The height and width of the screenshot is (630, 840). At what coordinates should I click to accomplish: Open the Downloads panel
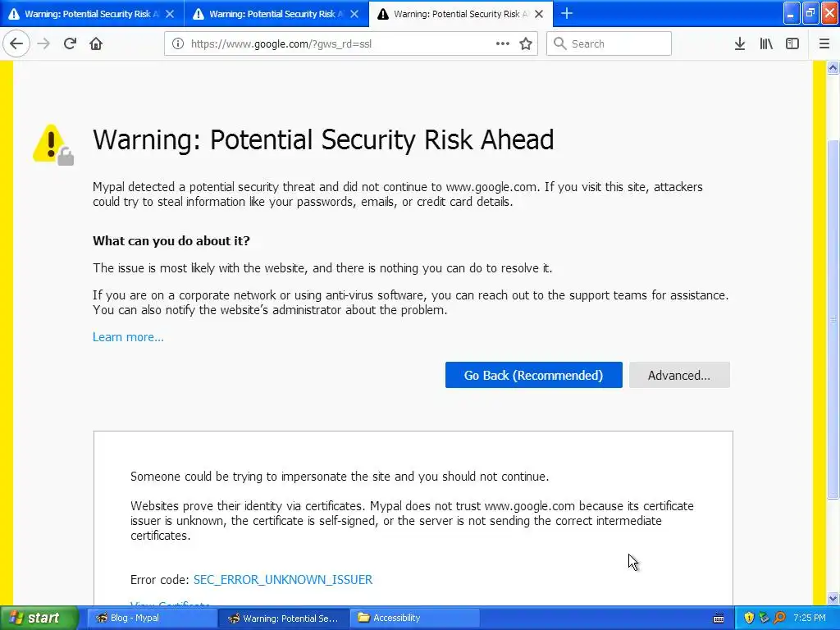(x=739, y=43)
